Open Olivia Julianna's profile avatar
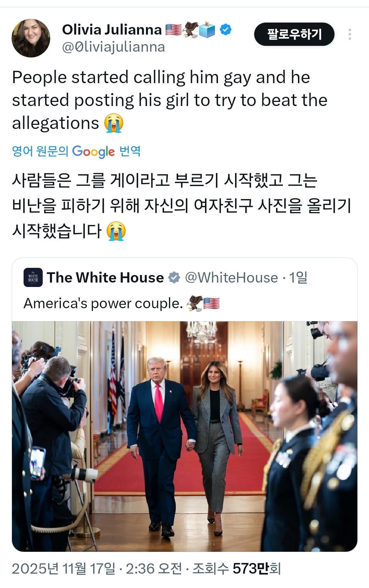Viewport: 369px width, 588px height. tap(31, 38)
